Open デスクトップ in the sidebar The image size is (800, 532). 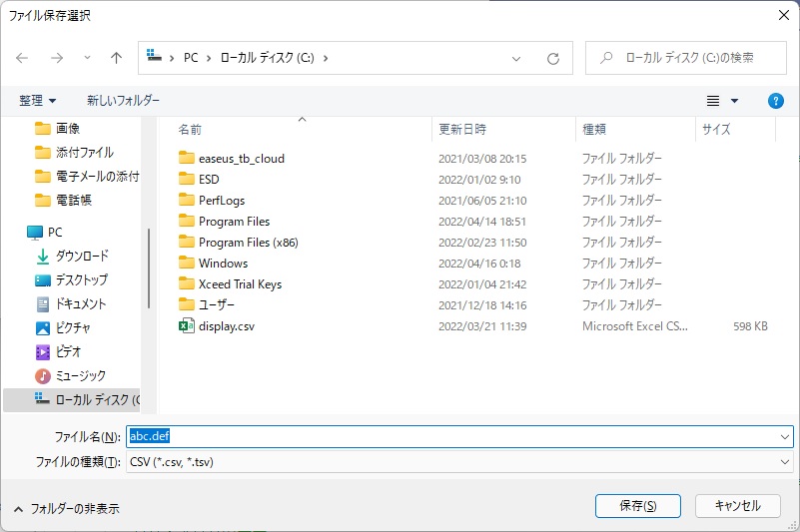pyautogui.click(x=72, y=280)
